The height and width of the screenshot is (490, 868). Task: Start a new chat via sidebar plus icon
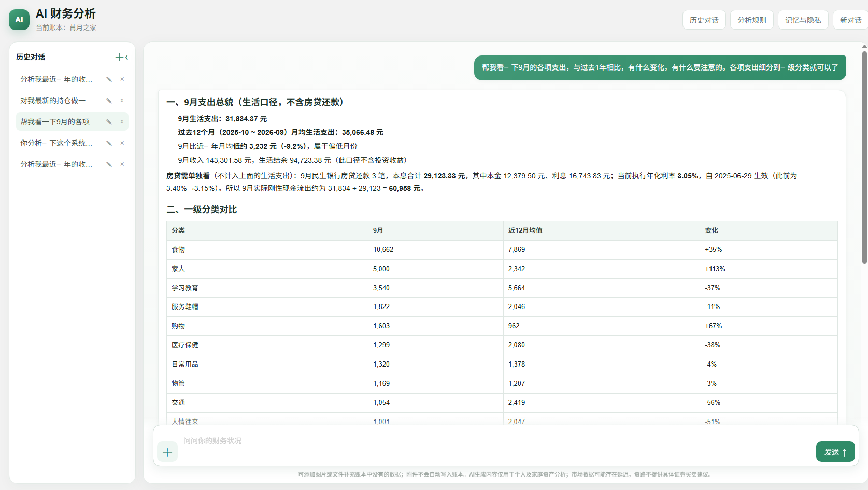coord(119,57)
